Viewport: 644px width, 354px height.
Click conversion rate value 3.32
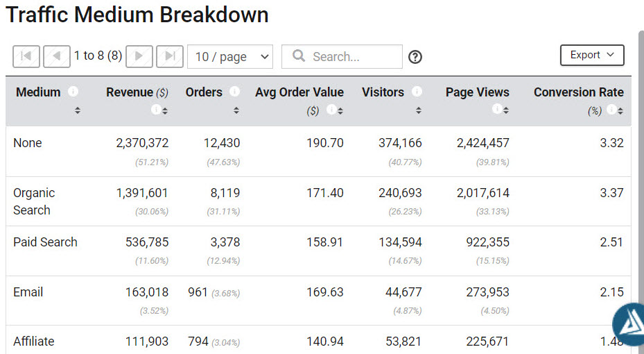pos(611,143)
